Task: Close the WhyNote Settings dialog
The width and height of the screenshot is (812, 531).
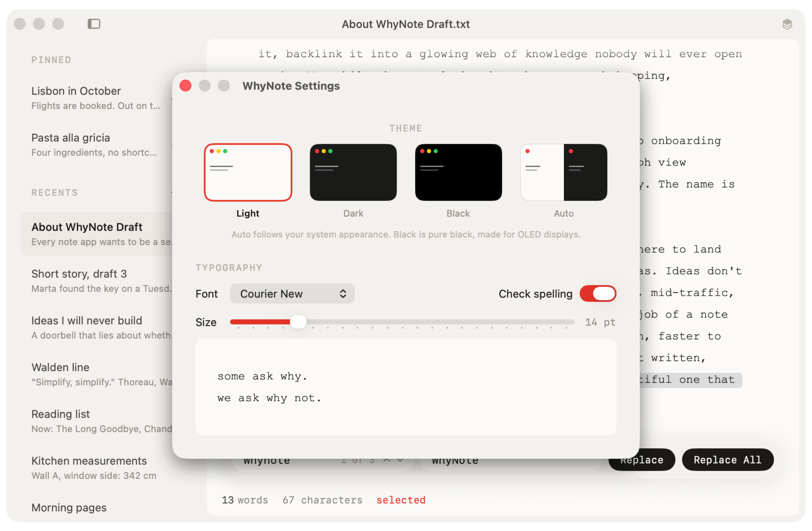Action: [x=185, y=86]
